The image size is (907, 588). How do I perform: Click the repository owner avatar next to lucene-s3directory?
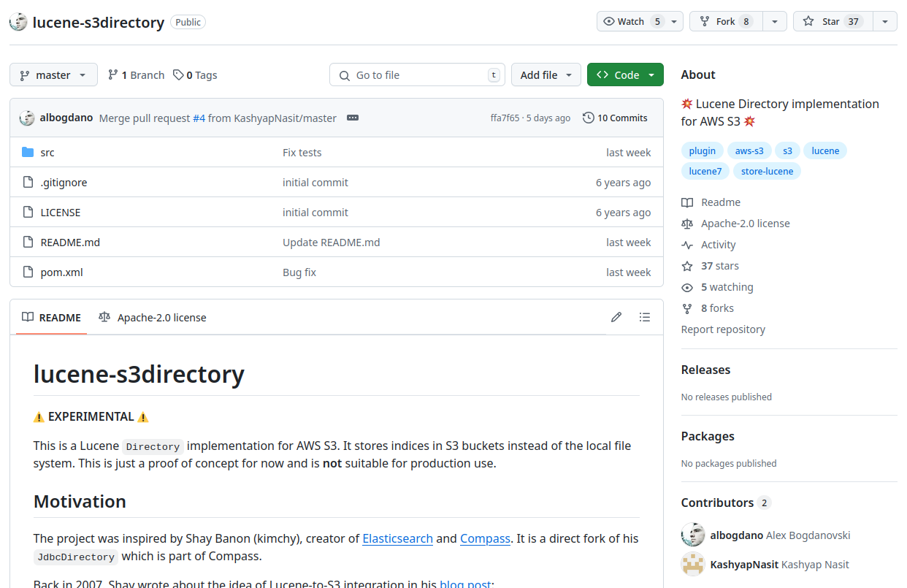pos(18,22)
